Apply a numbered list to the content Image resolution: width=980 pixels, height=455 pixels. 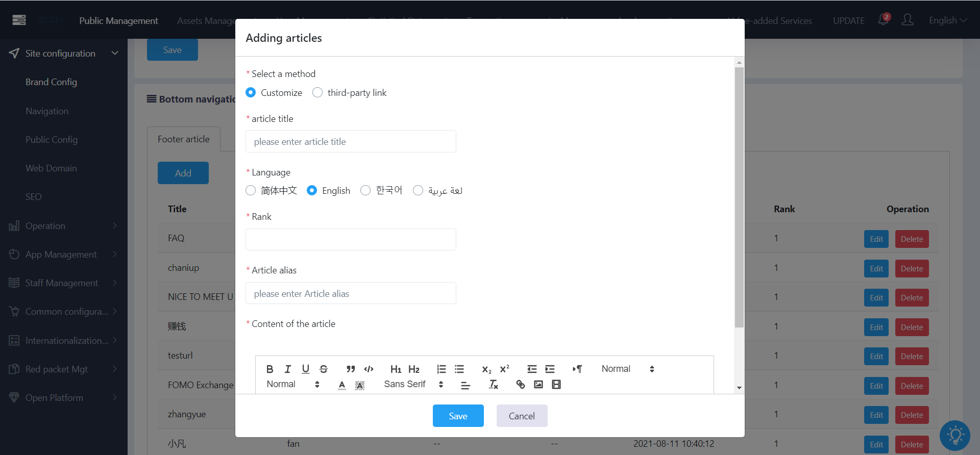(x=441, y=369)
